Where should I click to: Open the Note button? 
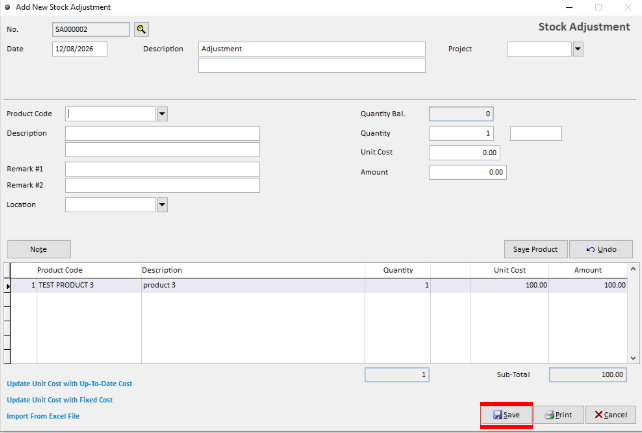[39, 249]
